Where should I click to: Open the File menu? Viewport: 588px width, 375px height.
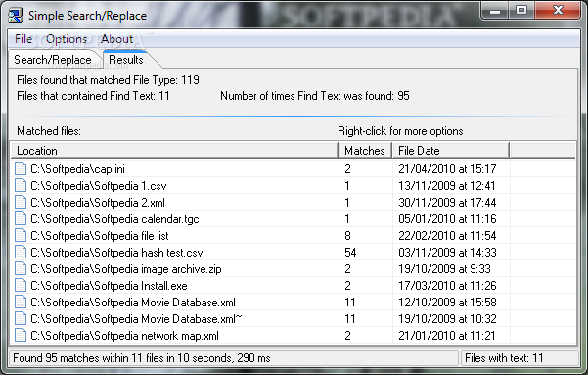click(23, 39)
